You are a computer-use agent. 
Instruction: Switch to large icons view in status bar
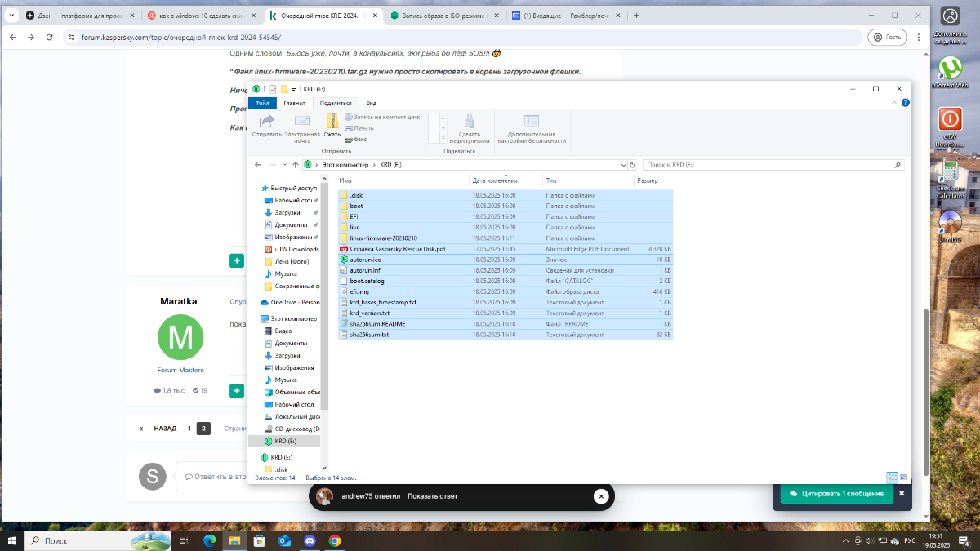(903, 477)
